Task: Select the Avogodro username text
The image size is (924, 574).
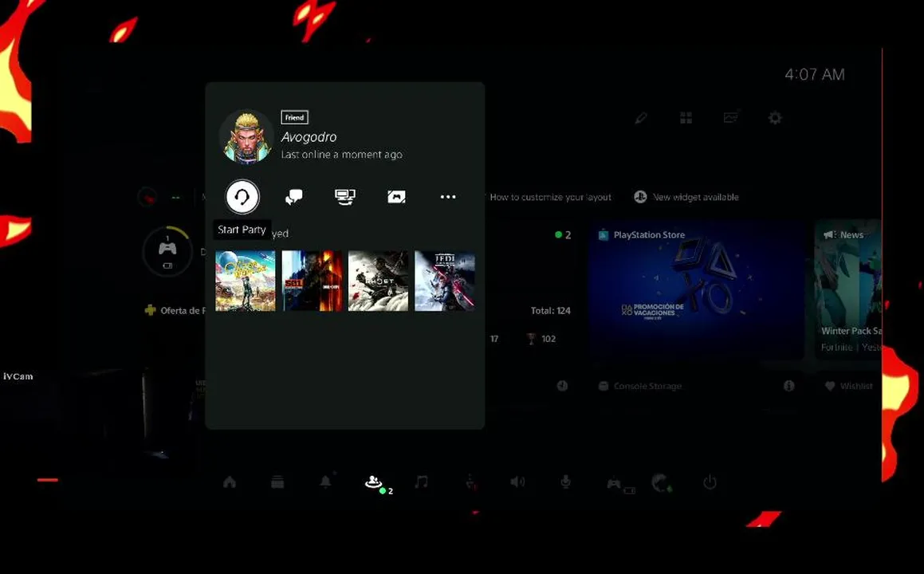Action: [x=309, y=136]
